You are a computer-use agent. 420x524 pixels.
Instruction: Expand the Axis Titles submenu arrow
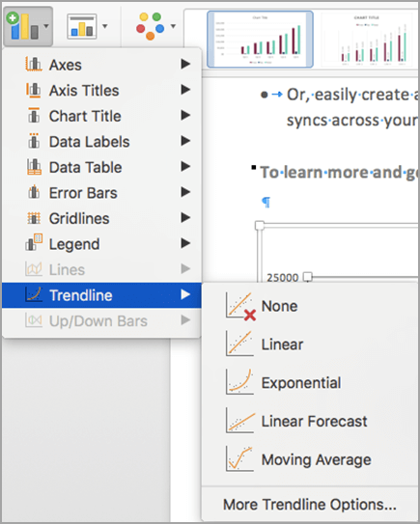point(185,89)
